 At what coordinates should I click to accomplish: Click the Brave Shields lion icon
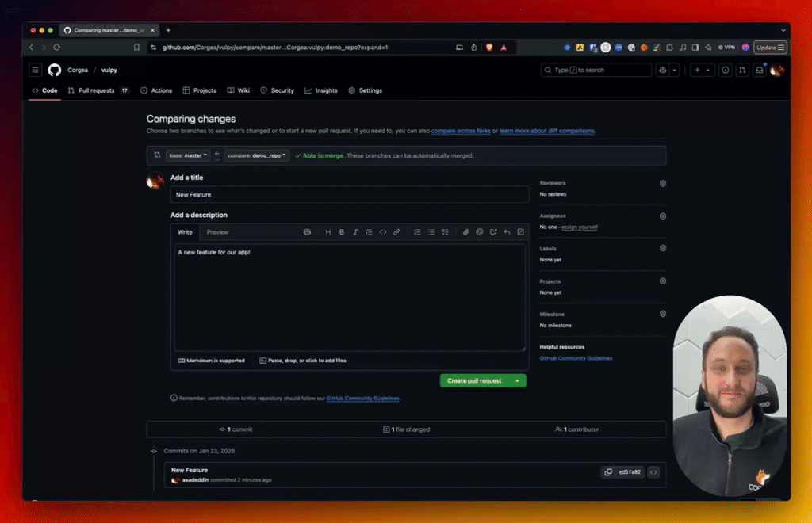point(489,47)
